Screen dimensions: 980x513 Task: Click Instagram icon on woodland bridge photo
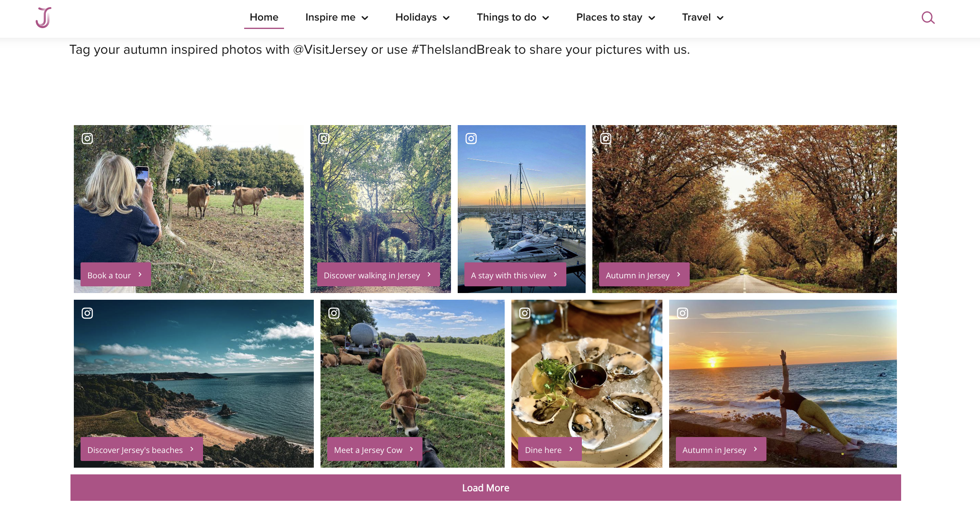tap(324, 139)
